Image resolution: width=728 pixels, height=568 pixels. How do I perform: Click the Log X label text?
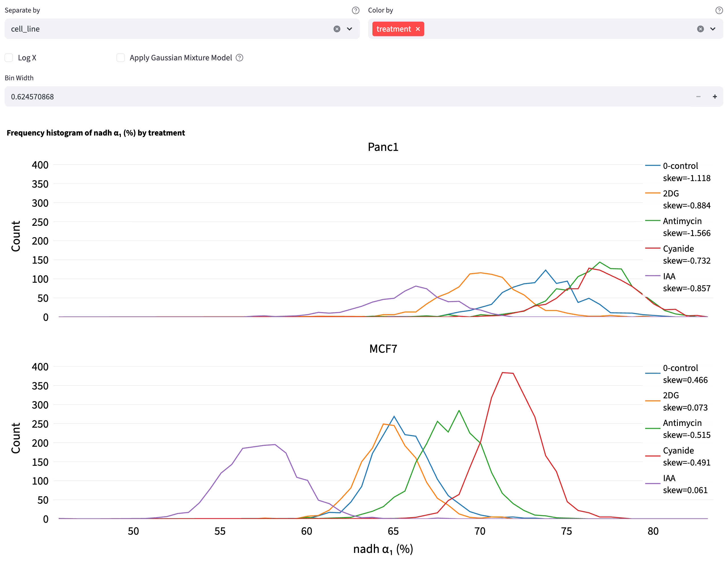point(27,58)
